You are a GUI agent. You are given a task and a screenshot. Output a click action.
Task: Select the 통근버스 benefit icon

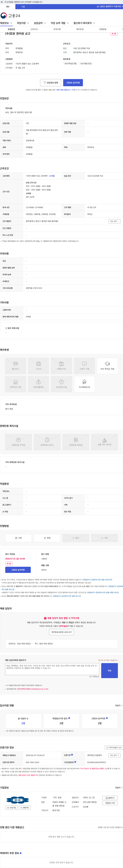point(16,366)
